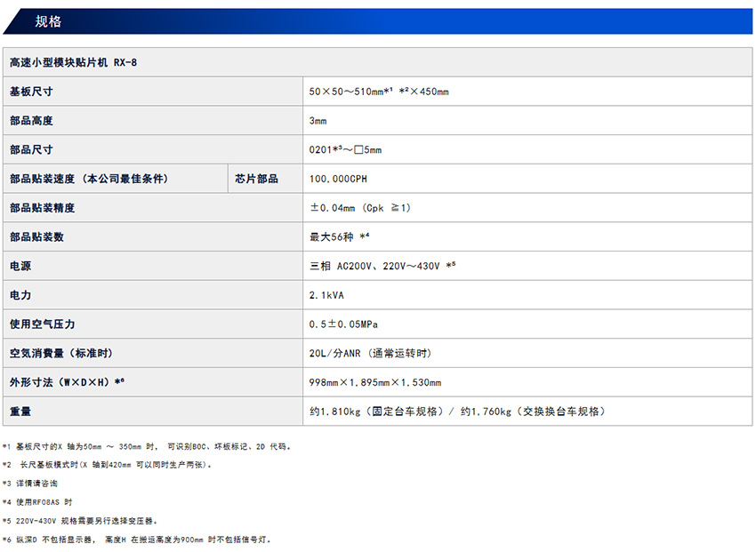Click footnote *1 about X axis board size
This screenshot has width=756, height=552.
(147, 446)
